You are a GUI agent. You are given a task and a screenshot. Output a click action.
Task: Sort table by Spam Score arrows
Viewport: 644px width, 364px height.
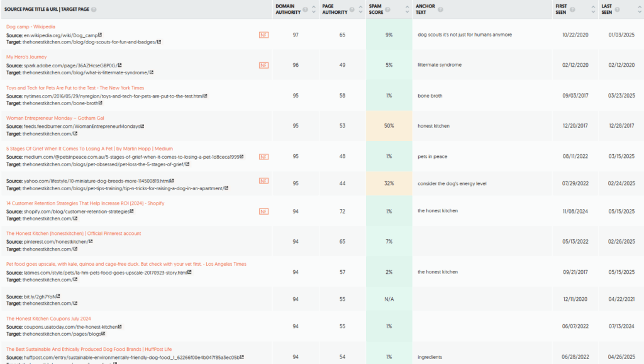(407, 9)
